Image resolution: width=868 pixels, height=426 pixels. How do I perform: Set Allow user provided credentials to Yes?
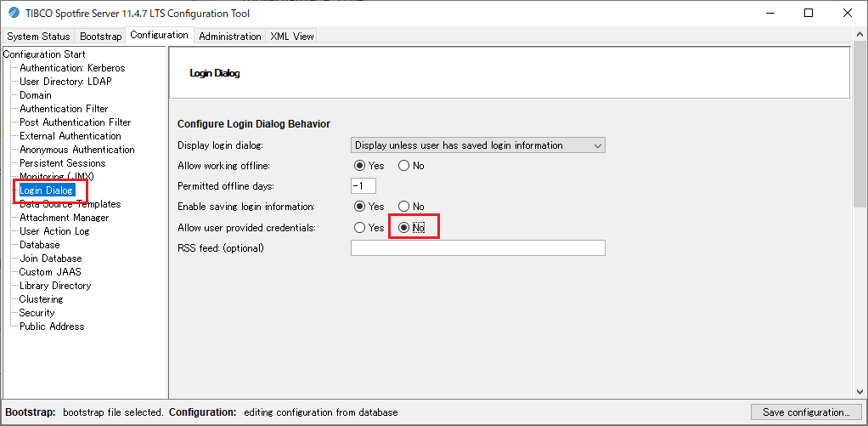[360, 227]
